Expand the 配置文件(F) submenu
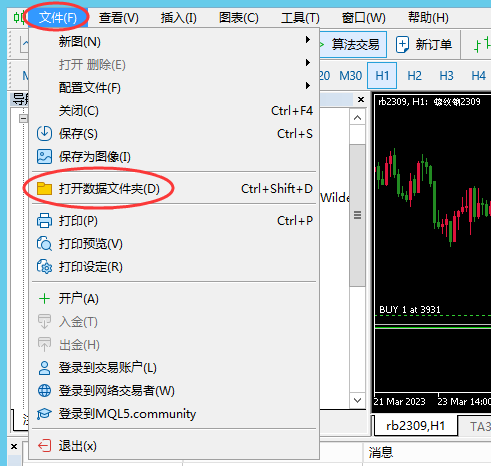The image size is (491, 466). pyautogui.click(x=174, y=87)
